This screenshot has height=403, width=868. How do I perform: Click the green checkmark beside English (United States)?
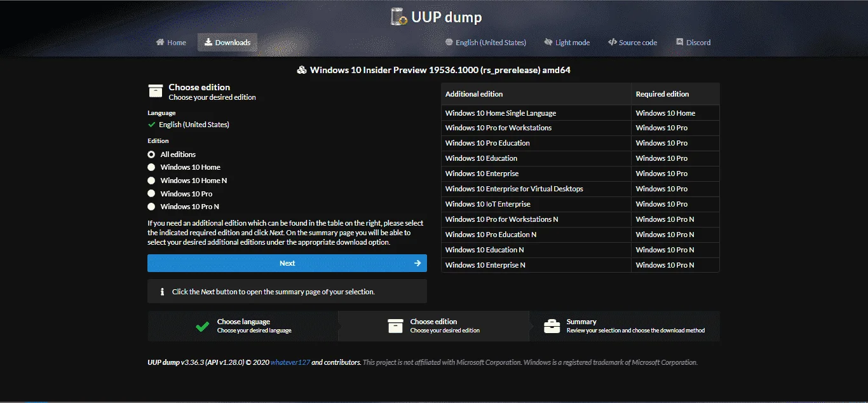(x=151, y=125)
